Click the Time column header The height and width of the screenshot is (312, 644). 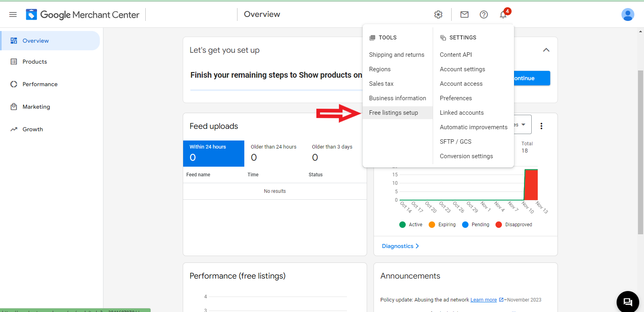[x=253, y=175]
